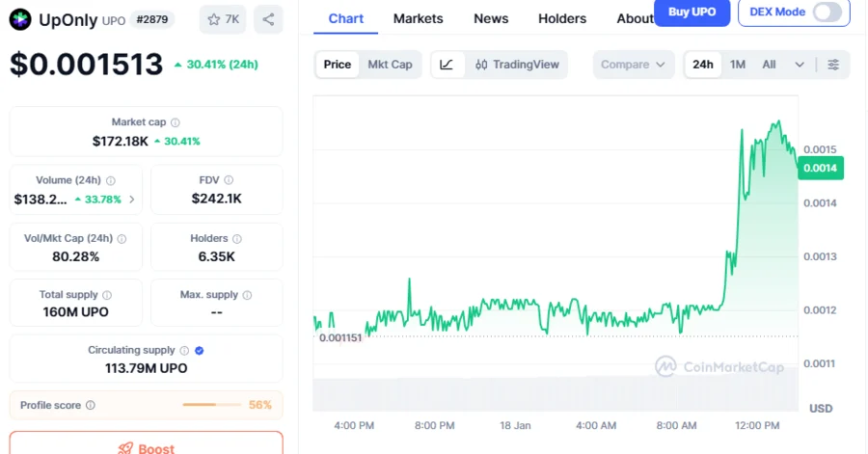Select the line chart icon

coord(447,65)
